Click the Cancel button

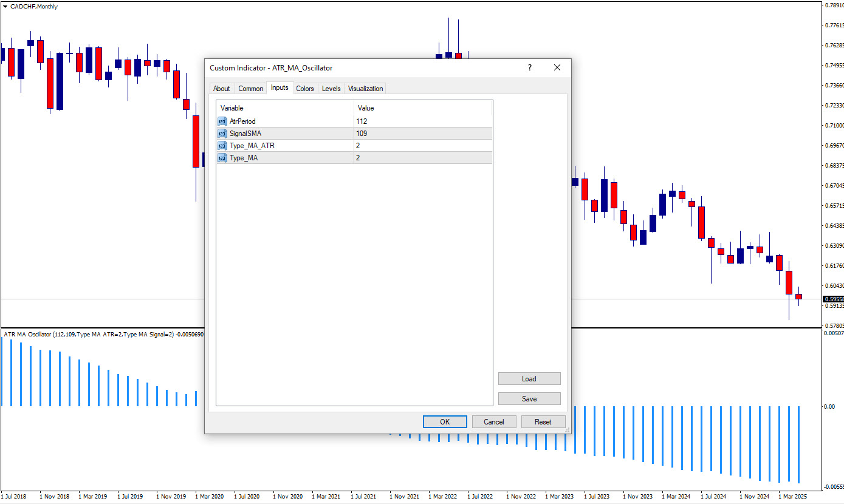click(493, 422)
